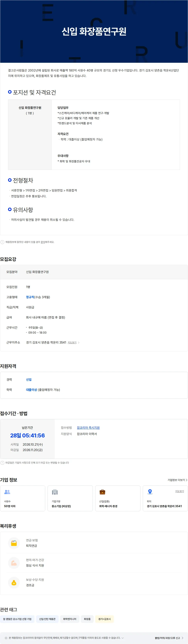Open the 잡코리아 즉시지원 link
Image resolution: width=188 pixels, height=644 pixels.
click(88, 427)
